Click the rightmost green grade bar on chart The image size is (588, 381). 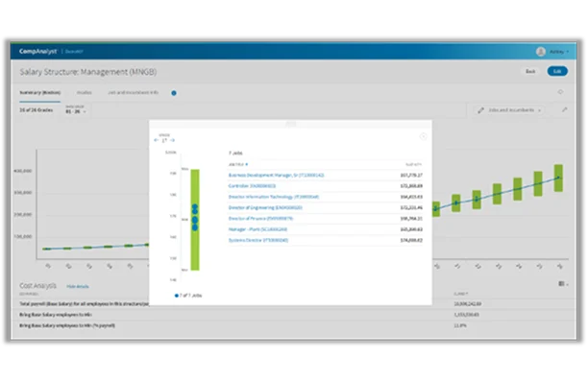558,178
